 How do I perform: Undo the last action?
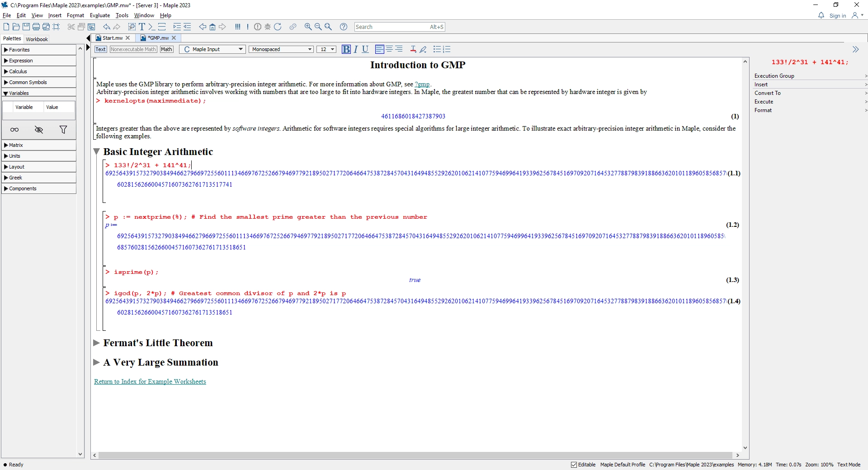tap(107, 27)
